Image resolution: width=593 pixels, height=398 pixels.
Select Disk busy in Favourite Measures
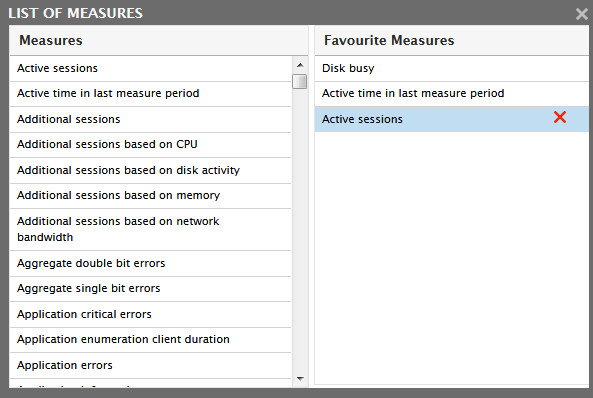pos(452,68)
